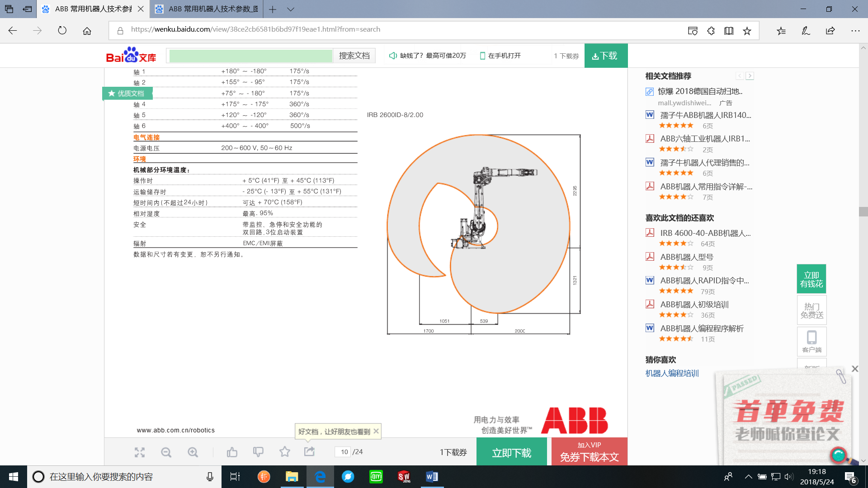Click the thumbs down dislike icon

tap(258, 452)
